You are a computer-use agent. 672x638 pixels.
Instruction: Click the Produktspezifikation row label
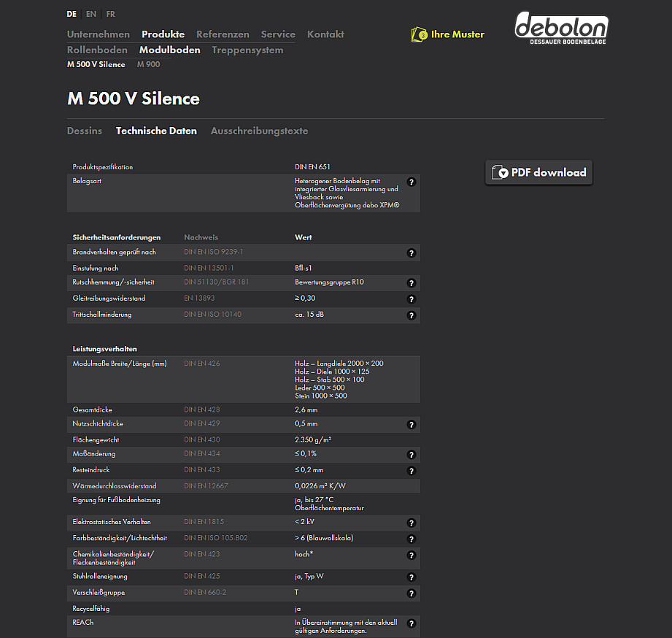tap(102, 167)
